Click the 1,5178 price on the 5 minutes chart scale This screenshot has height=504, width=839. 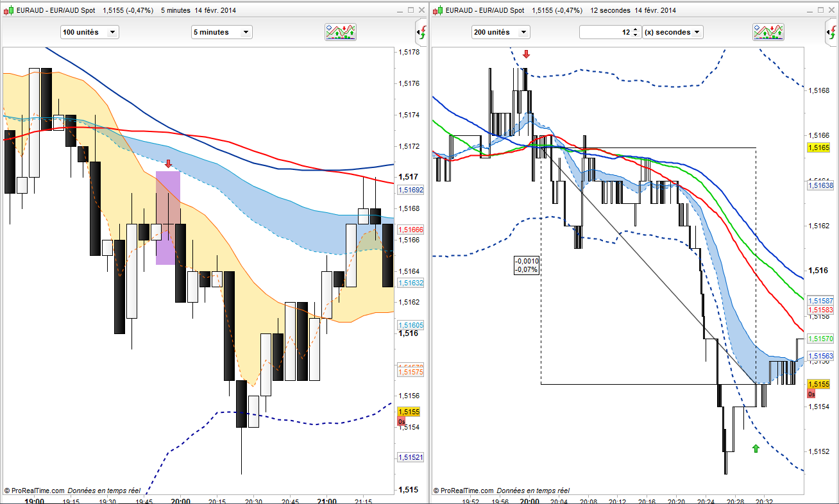[x=409, y=52]
